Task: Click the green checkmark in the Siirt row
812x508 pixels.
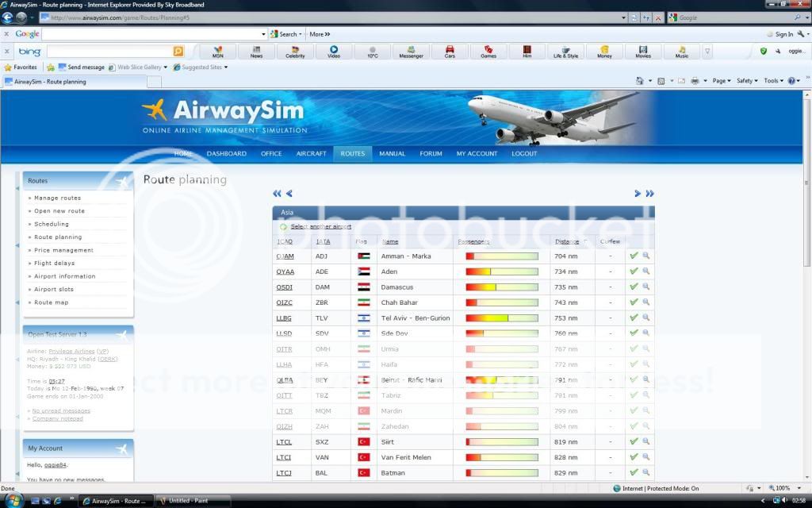Action: click(x=634, y=441)
